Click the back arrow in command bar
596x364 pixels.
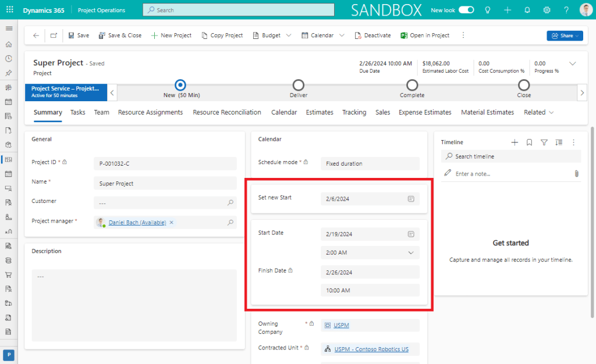(x=36, y=35)
